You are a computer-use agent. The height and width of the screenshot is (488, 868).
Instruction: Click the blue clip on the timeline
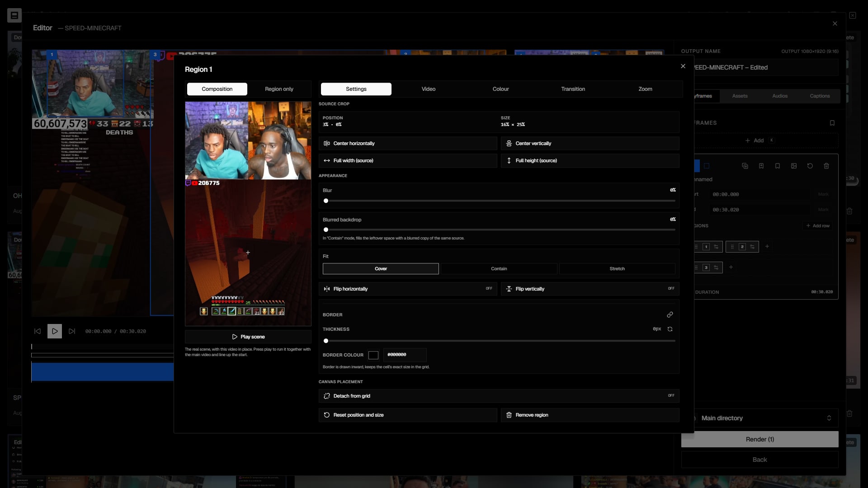[103, 372]
